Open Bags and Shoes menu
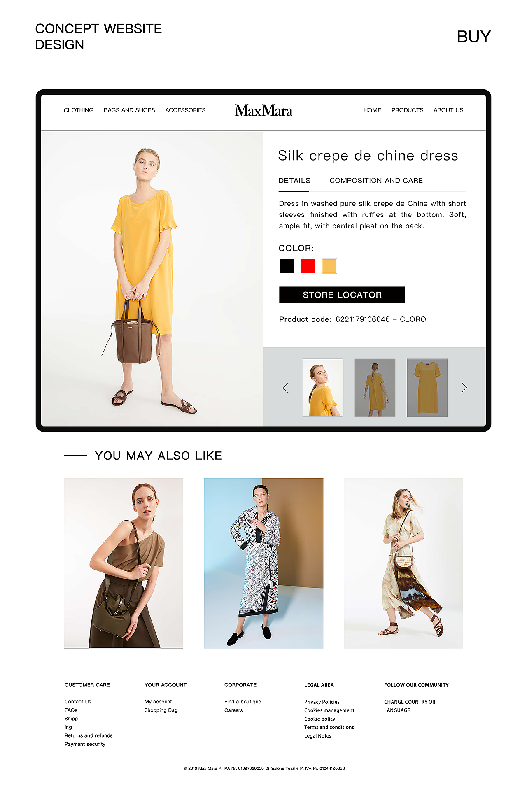The height and width of the screenshot is (812, 527). [x=129, y=110]
